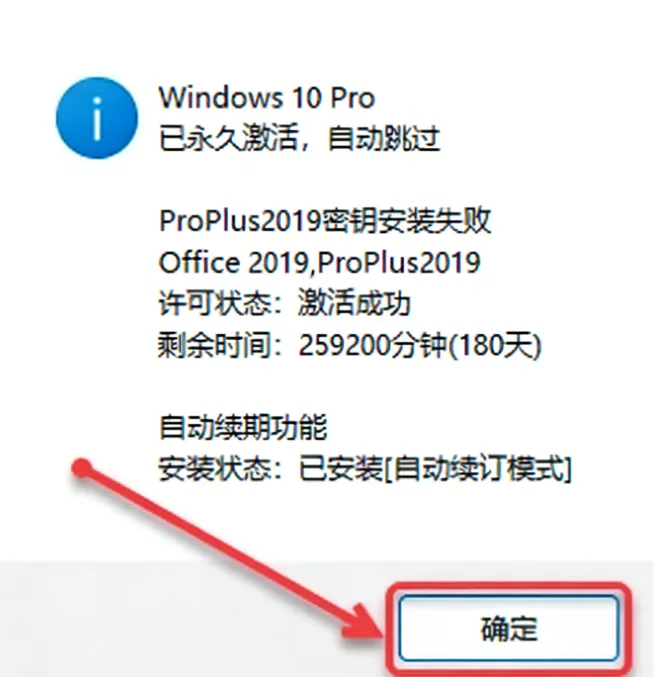Click the blue information icon
This screenshot has width=670, height=677.
tap(97, 117)
